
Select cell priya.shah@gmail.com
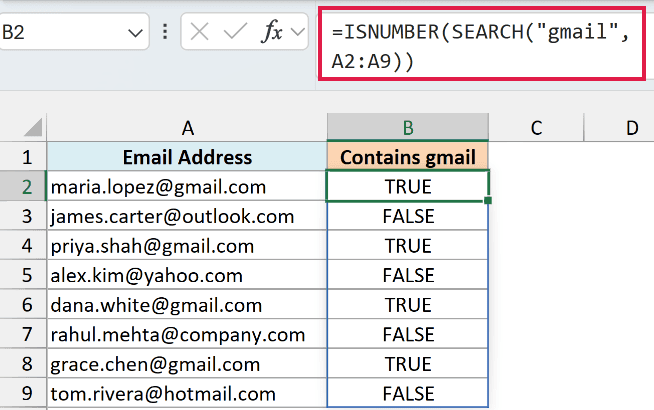click(187, 246)
